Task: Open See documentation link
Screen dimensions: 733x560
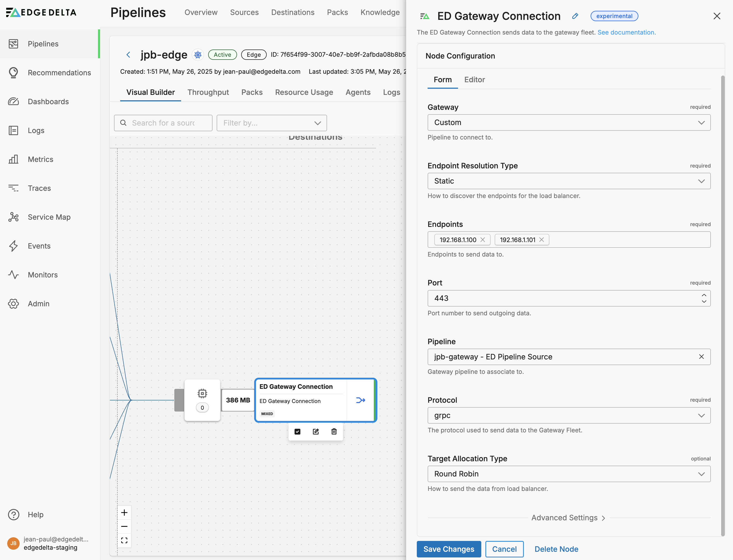Action: point(626,32)
